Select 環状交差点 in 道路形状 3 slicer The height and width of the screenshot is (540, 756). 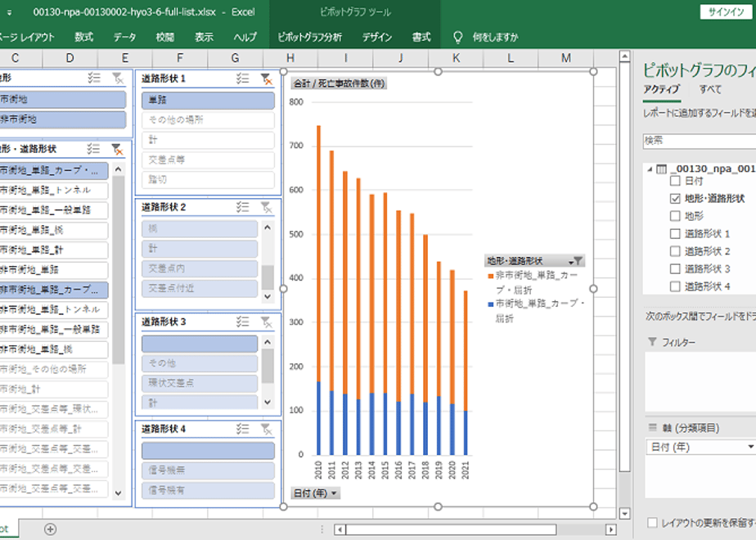point(200,383)
